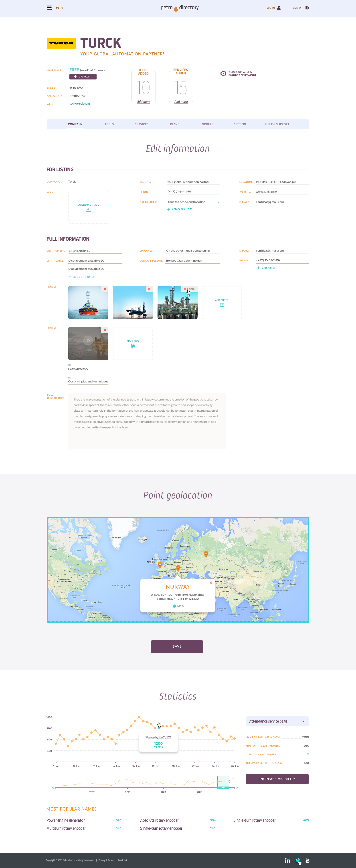
Task: Click the Location input field
Action: (x=282, y=182)
